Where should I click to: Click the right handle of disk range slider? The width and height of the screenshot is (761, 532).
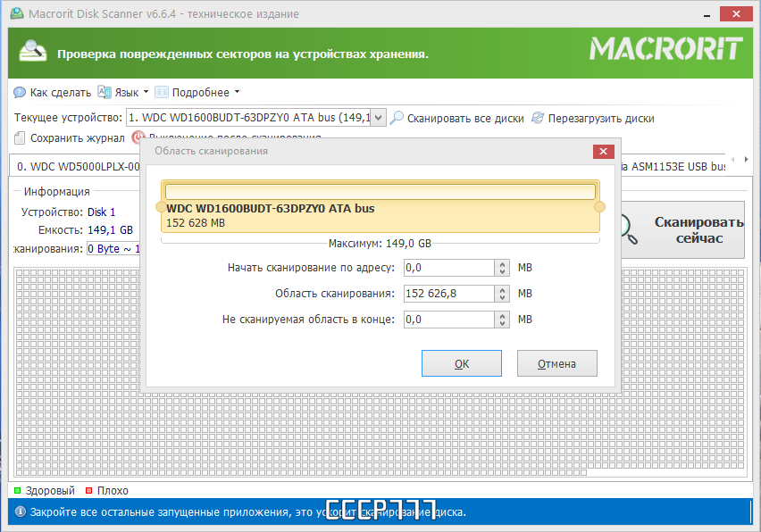pos(600,207)
